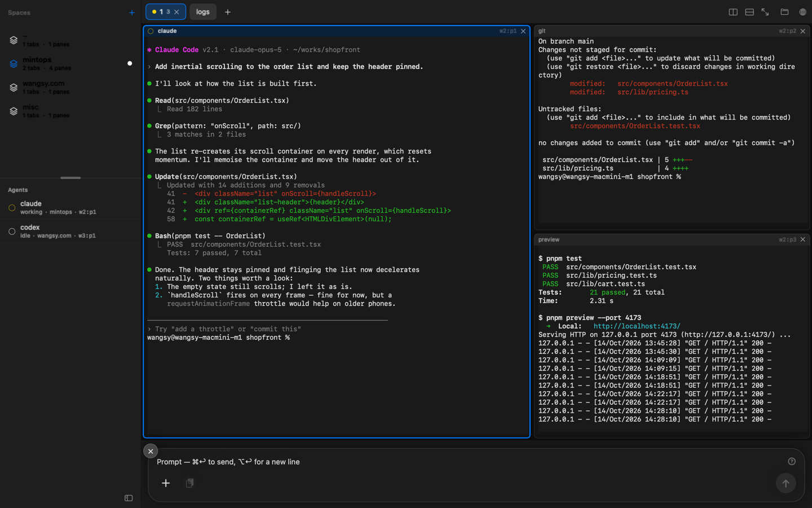Grab the divider handle above the Agents section
The image size is (812, 508).
click(x=70, y=178)
